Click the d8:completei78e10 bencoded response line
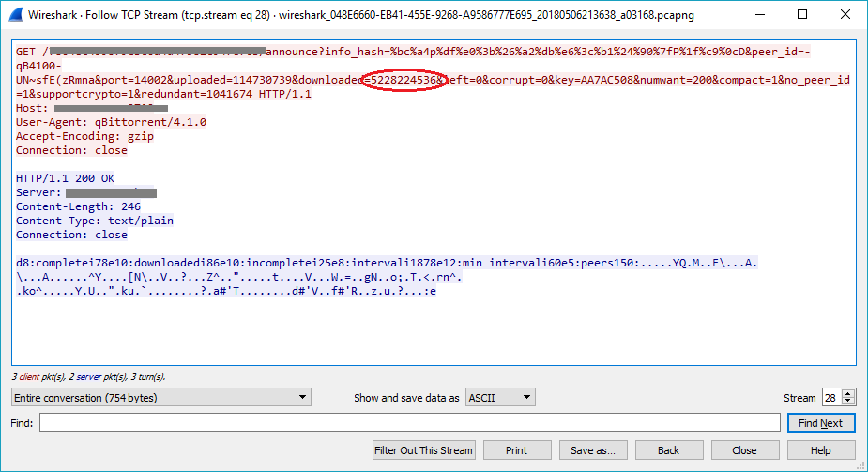 pyautogui.click(x=387, y=263)
